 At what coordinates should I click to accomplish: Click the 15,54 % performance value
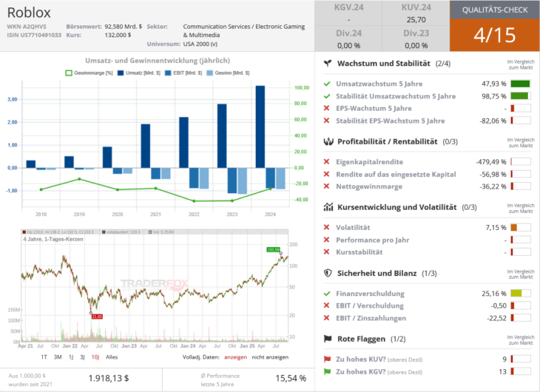pyautogui.click(x=291, y=378)
